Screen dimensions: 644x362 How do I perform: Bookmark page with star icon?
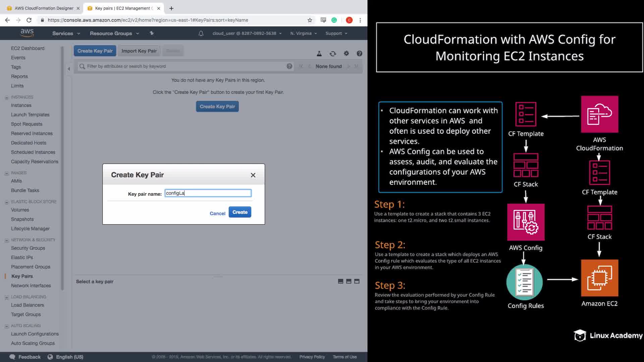[x=310, y=20]
